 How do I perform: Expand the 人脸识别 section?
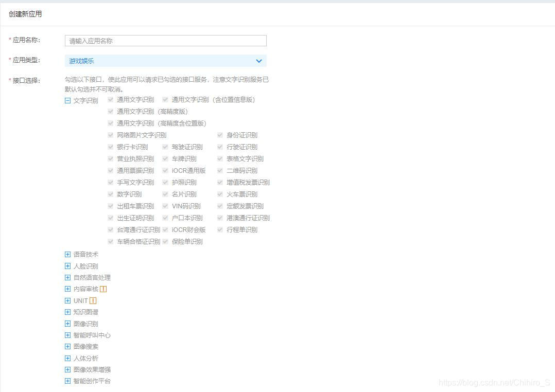pyautogui.click(x=67, y=266)
